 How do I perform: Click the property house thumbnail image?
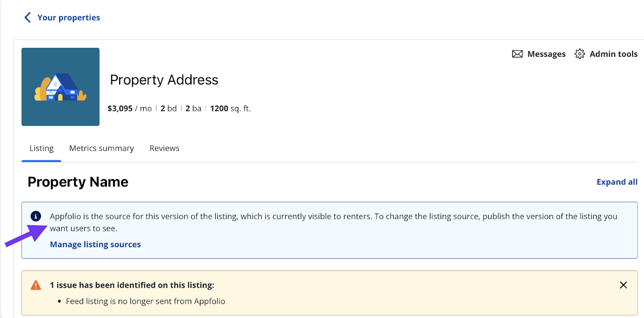pos(60,87)
